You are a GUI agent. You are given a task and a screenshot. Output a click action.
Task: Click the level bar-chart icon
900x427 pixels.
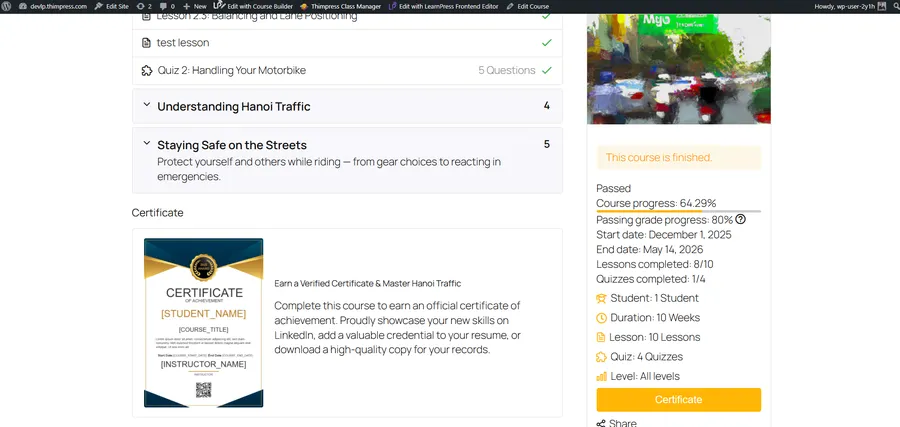(x=602, y=376)
